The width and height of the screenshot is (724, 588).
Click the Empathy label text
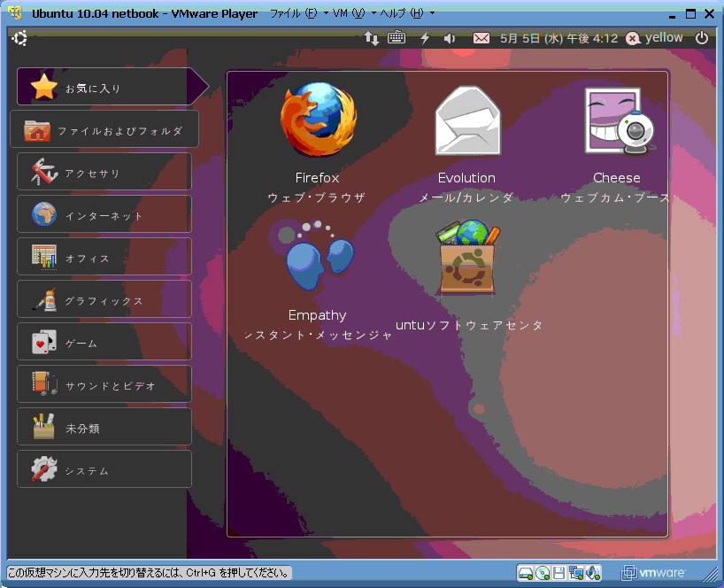[317, 315]
